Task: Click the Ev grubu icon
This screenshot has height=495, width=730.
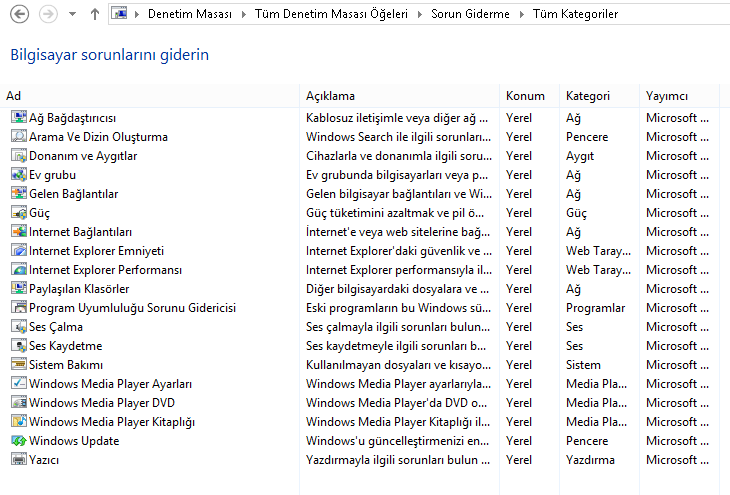Action: [x=18, y=175]
